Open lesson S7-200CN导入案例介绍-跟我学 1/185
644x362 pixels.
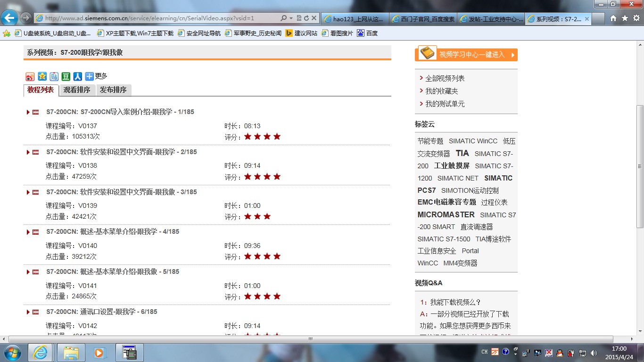120,112
